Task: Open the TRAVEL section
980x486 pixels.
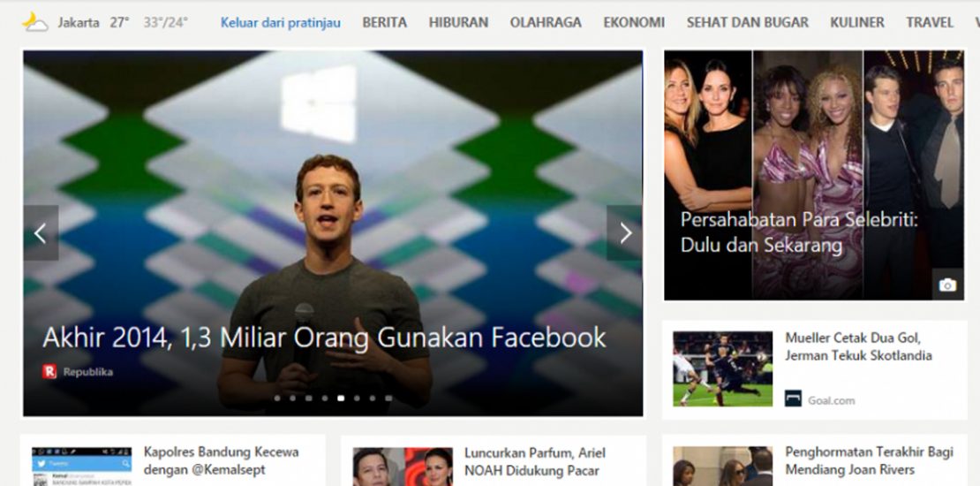Action: pyautogui.click(x=930, y=22)
